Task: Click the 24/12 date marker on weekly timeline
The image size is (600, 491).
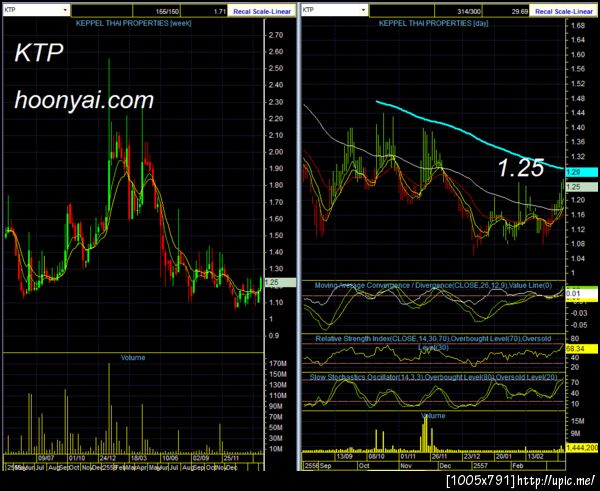Action: [x=108, y=458]
